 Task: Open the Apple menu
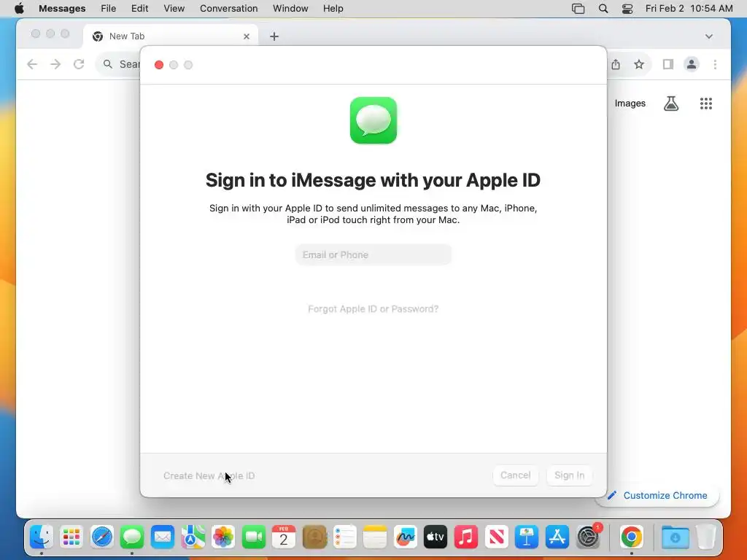(x=19, y=8)
